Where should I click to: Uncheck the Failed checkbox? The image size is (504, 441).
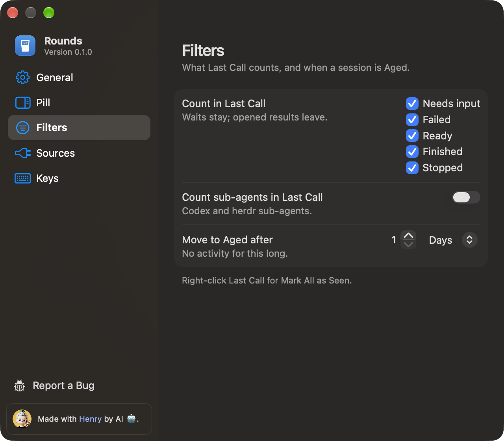click(x=412, y=120)
